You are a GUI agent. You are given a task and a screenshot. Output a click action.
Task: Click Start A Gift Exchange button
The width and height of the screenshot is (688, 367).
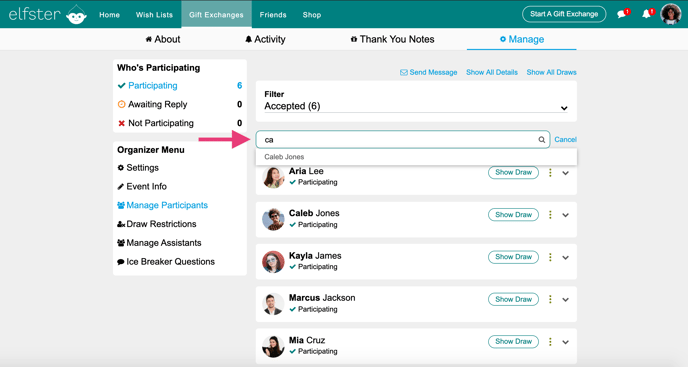tap(564, 14)
